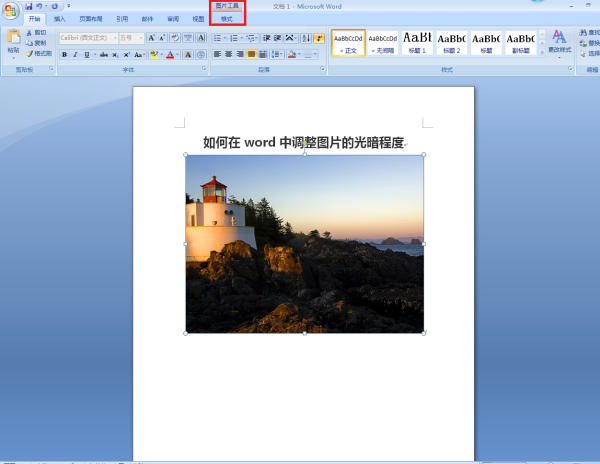
Task: Select the lighthouse picture in the document
Action: (x=304, y=244)
